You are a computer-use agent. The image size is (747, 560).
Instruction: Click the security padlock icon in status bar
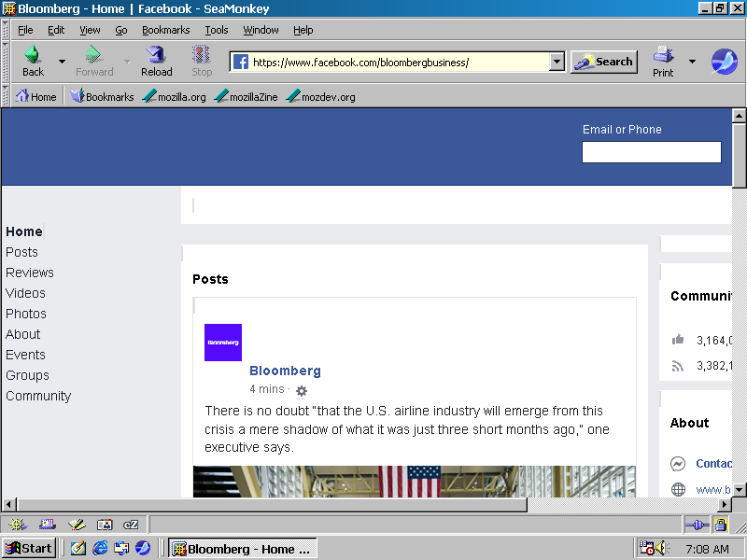coord(721,525)
